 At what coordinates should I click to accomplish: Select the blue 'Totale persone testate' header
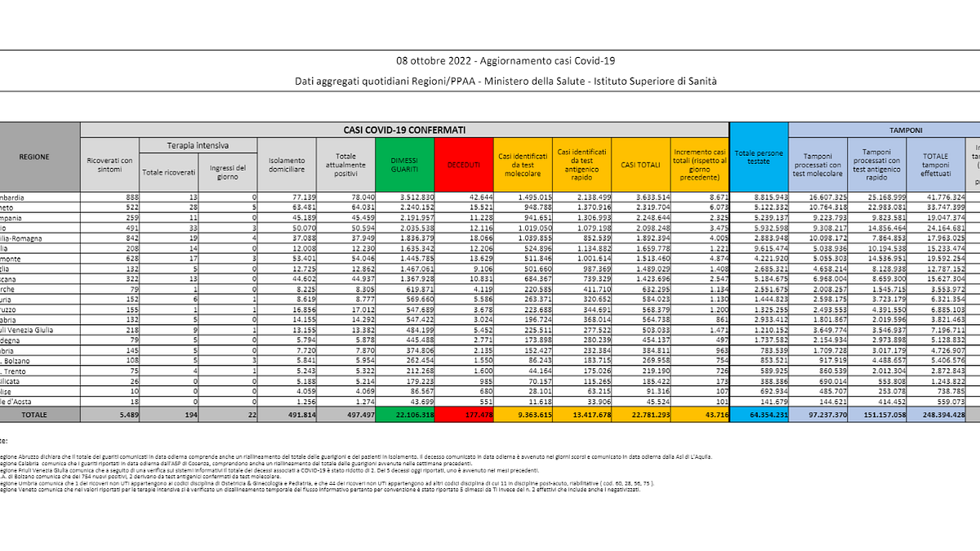click(759, 157)
